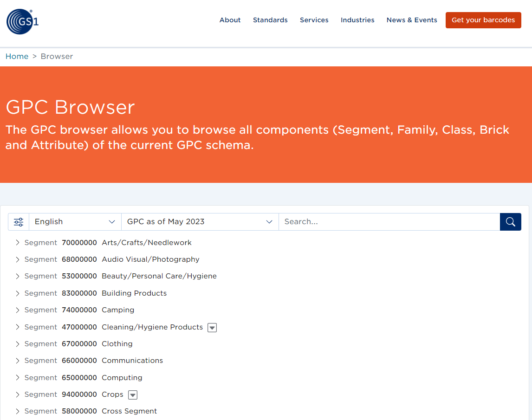Click the search magnifier icon
This screenshot has height=420, width=532.
tap(510, 221)
